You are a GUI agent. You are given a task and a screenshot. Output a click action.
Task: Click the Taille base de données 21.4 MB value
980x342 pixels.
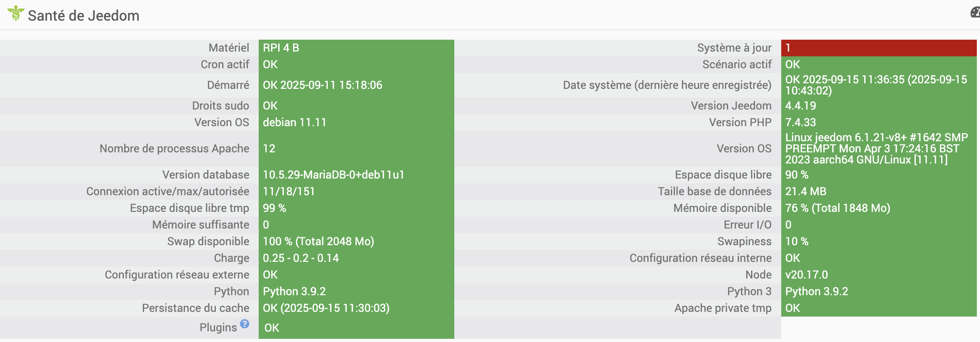806,192
